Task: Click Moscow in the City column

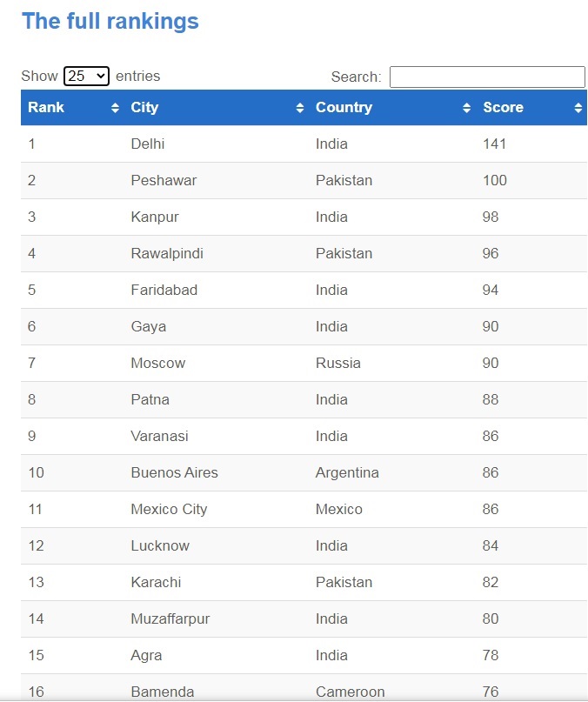Action: tap(157, 364)
